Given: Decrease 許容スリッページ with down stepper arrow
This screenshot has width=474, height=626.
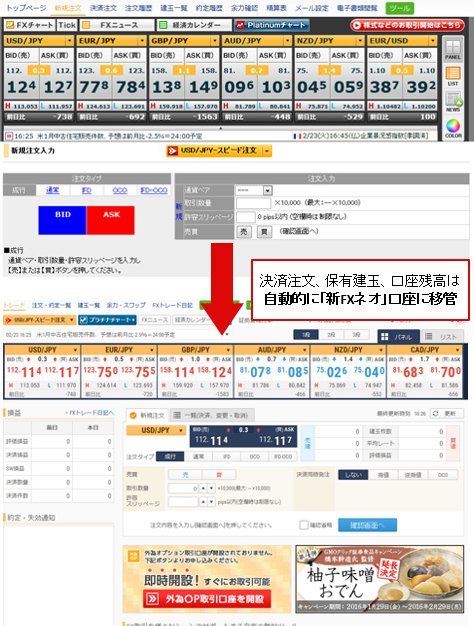Looking at the screenshot, I should (x=211, y=502).
